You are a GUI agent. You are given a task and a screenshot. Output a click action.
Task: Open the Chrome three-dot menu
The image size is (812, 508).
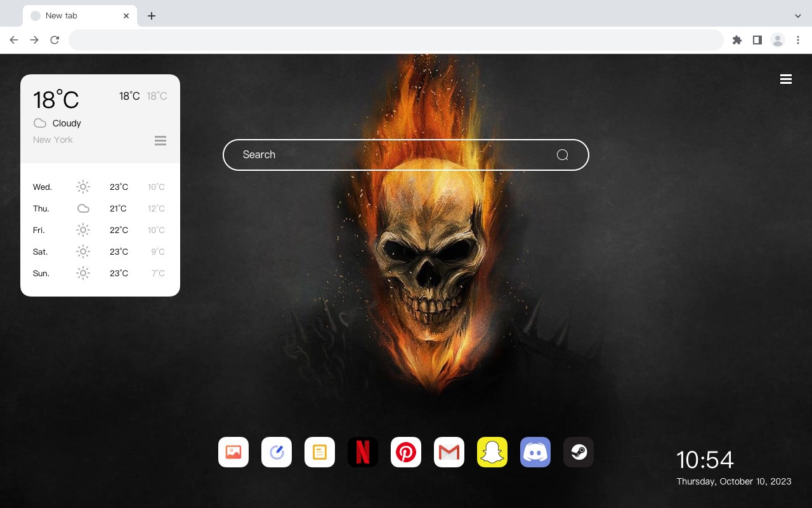click(798, 40)
